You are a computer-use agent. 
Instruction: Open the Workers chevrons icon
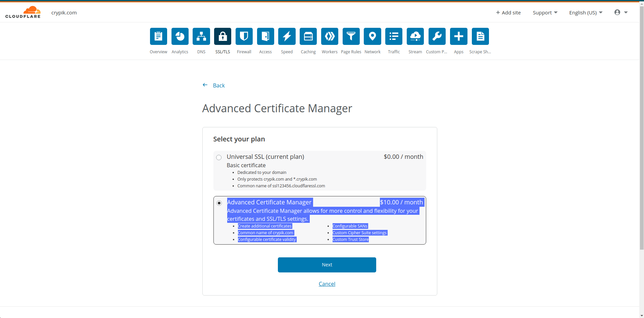330,36
